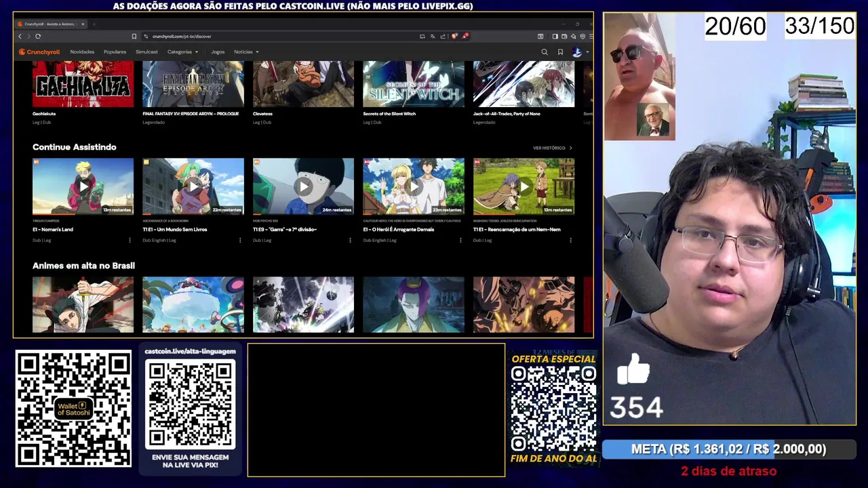Open Brave Shields lion icon in address bar

pyautogui.click(x=454, y=36)
